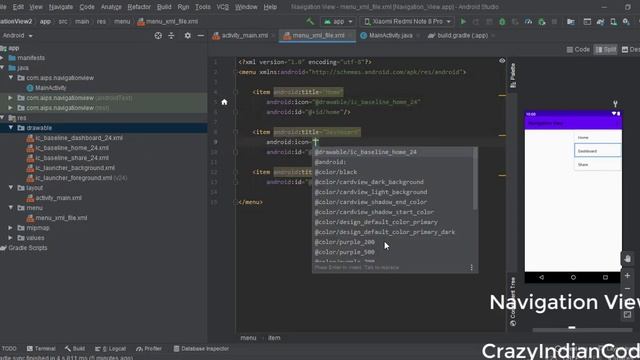Image resolution: width=640 pixels, height=360 pixels.
Task: Open the ic_baseline_dashboard_24.xml drawable
Action: [x=78, y=138]
